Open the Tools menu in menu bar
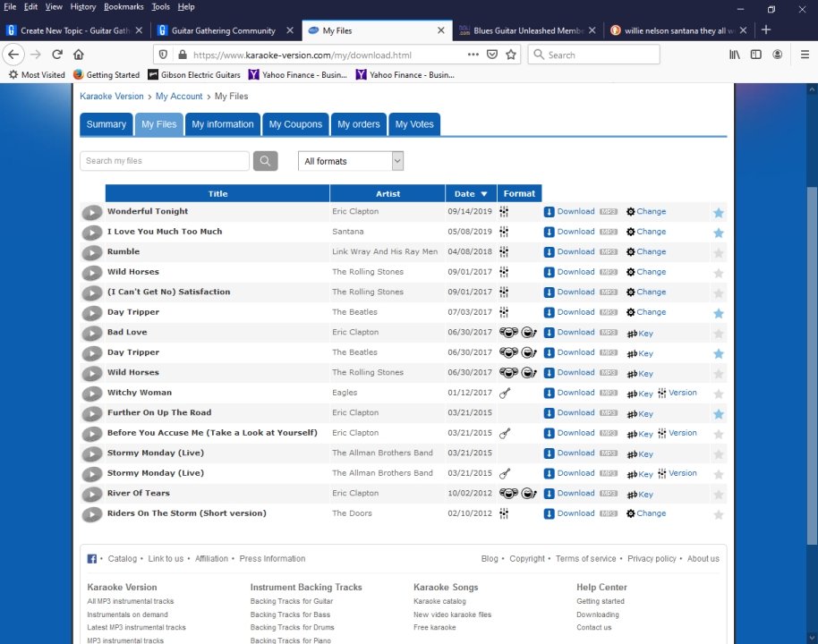Image resolution: width=818 pixels, height=644 pixels. [x=161, y=7]
